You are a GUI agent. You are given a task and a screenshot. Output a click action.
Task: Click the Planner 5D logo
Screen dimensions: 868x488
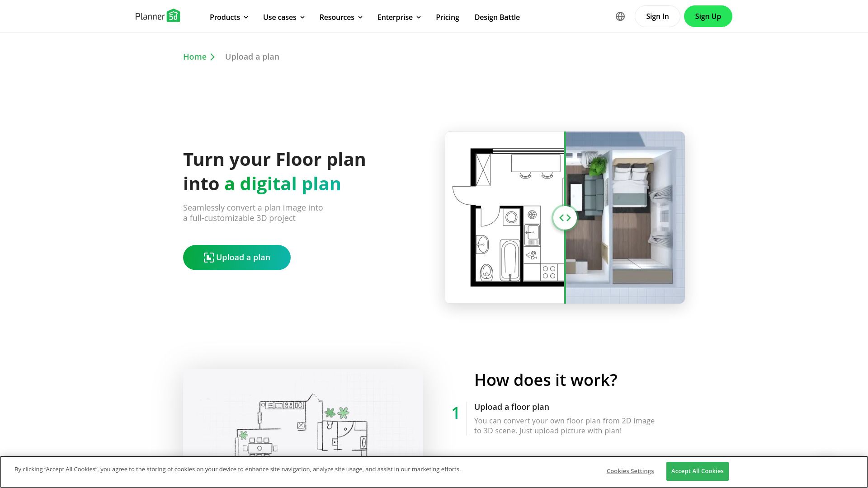point(157,15)
